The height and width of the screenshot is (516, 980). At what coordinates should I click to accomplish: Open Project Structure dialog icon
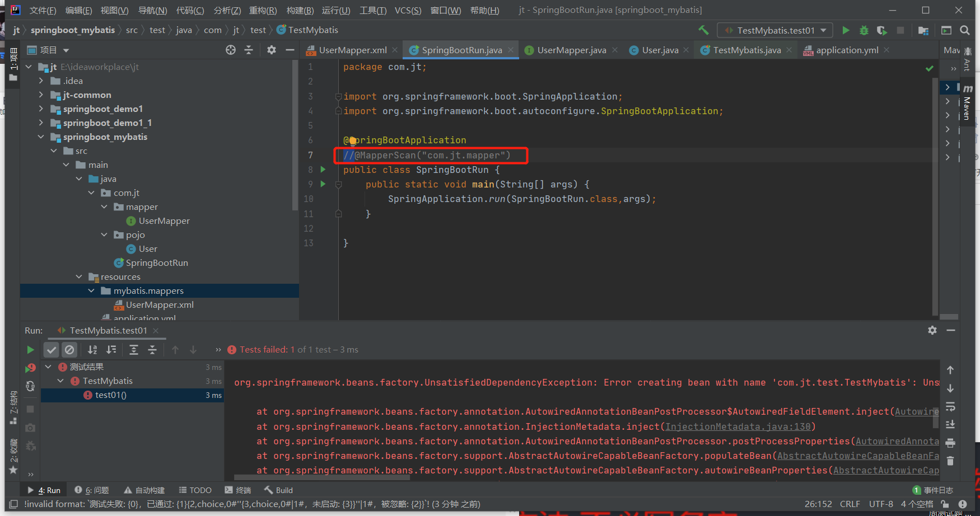[923, 30]
